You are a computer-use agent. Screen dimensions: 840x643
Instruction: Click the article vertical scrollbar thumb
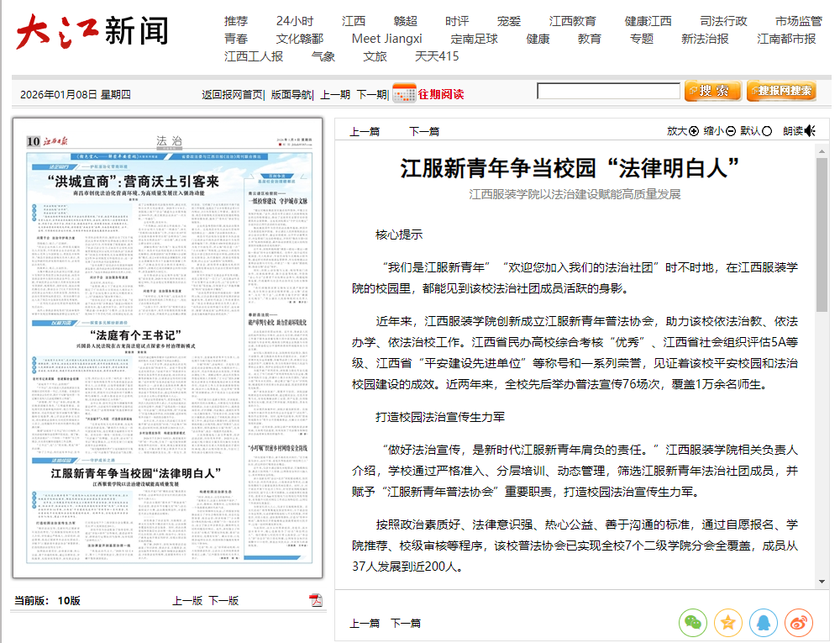822,235
